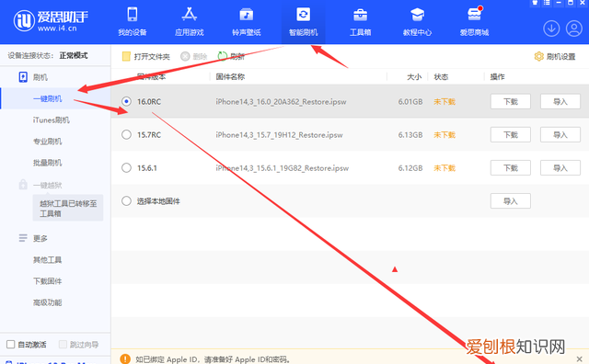589x364 pixels.
Task: Open the 爱思商城 tab
Action: tap(475, 22)
